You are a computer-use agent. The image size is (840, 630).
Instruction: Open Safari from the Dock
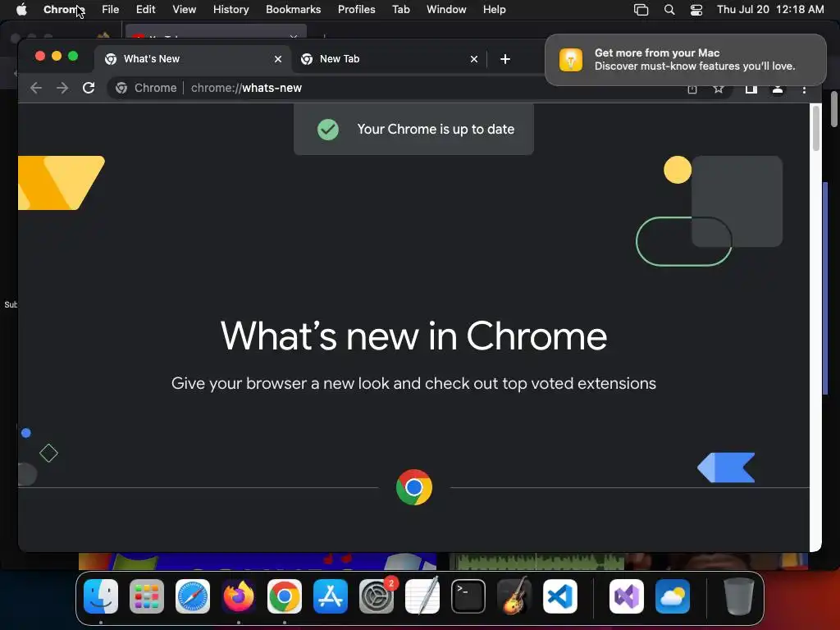click(193, 596)
